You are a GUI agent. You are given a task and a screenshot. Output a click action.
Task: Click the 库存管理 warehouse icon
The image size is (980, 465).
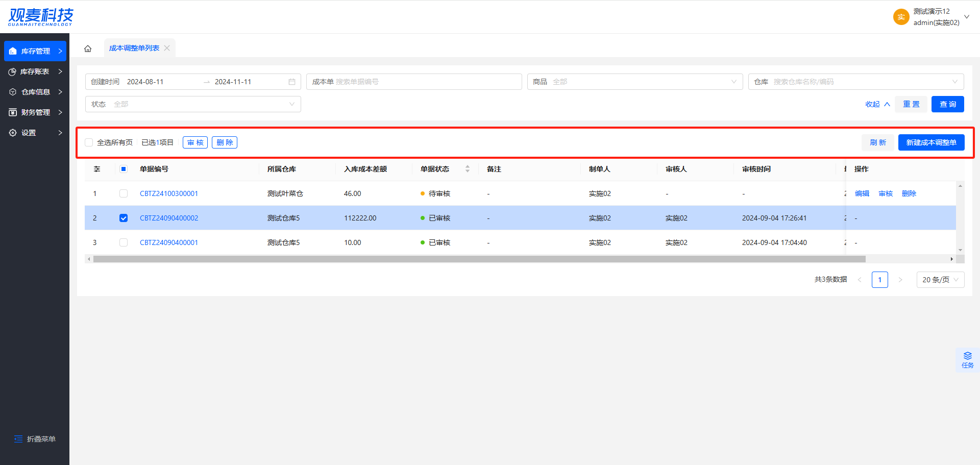(13, 51)
